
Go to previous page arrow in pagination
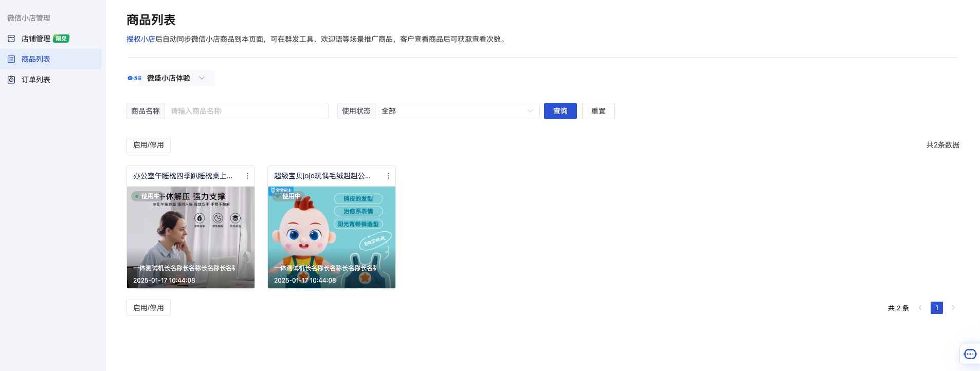pyautogui.click(x=920, y=308)
